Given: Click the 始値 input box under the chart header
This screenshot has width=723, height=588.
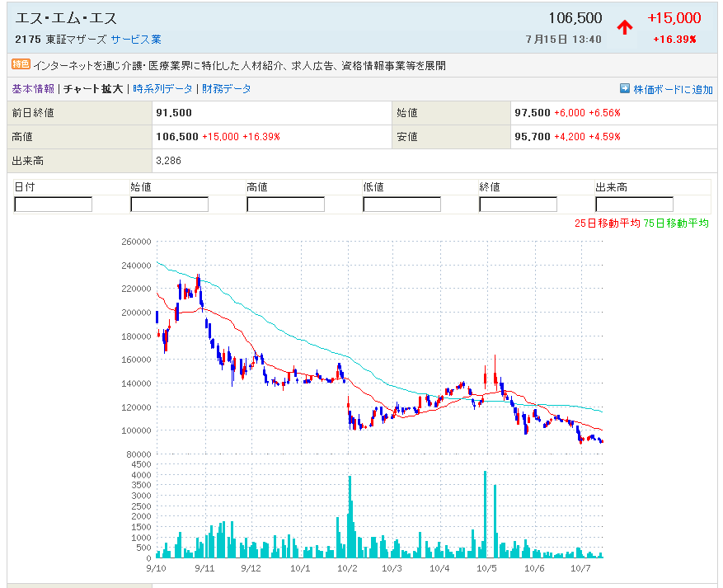Looking at the screenshot, I should pos(169,204).
